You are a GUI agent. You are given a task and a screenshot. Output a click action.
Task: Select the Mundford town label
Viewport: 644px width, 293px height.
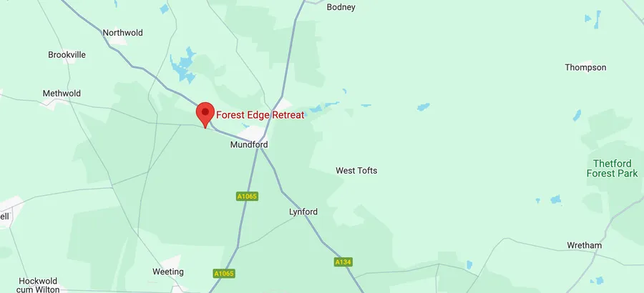point(249,144)
